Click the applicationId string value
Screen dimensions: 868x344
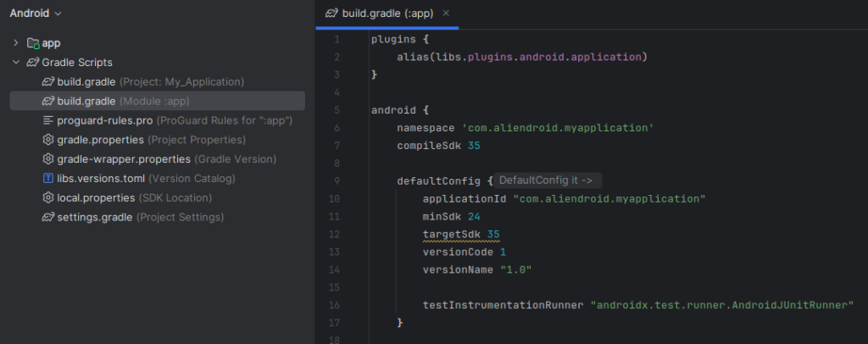[609, 199]
